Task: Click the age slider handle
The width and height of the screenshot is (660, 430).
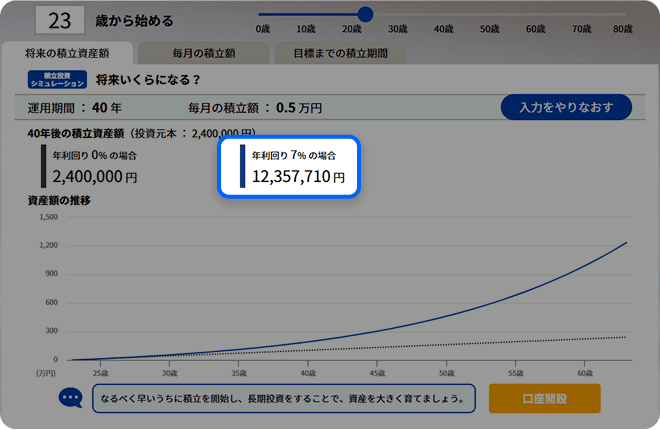Action: (x=365, y=14)
